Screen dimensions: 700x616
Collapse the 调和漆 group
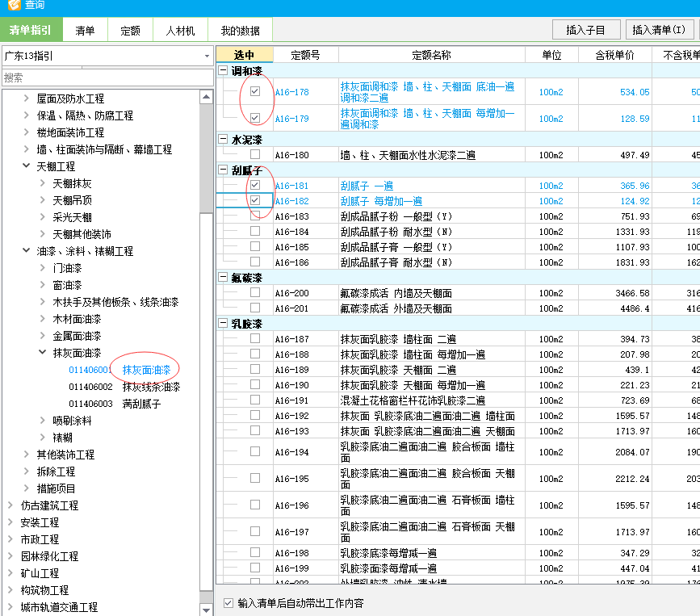223,70
